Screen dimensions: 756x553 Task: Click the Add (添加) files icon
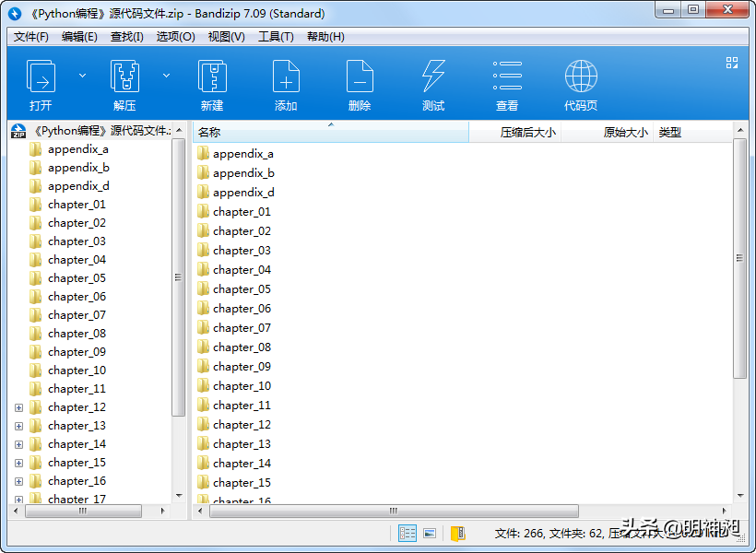pyautogui.click(x=286, y=76)
